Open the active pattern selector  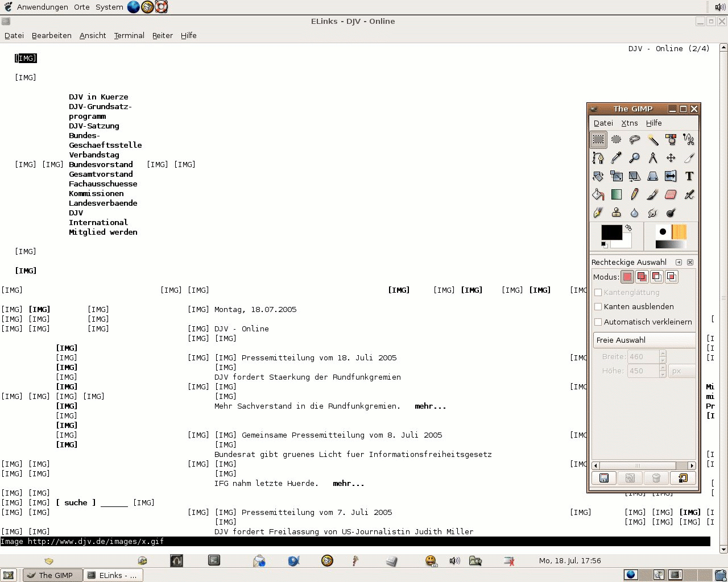[x=679, y=231]
